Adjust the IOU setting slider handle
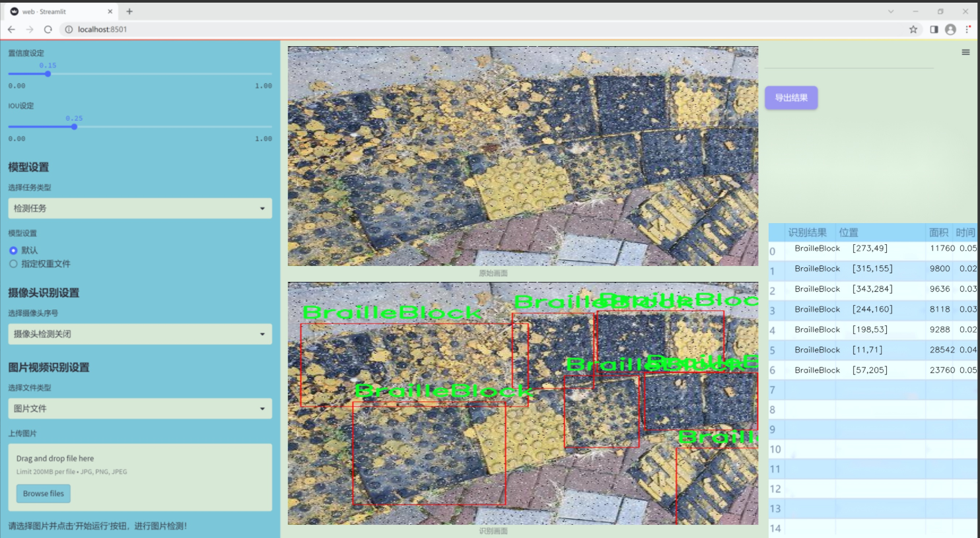Image resolution: width=980 pixels, height=538 pixels. click(x=74, y=127)
